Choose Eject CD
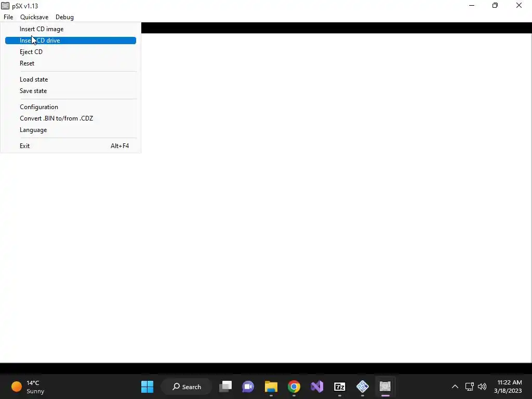 point(71,52)
